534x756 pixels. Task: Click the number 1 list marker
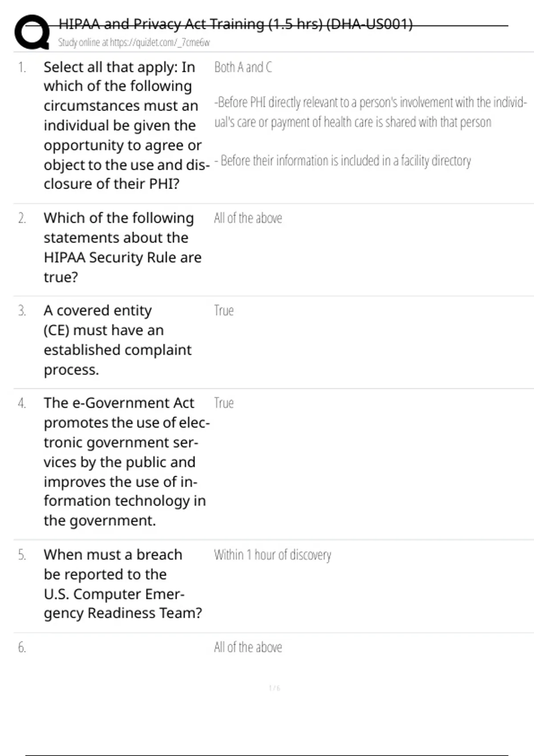click(22, 67)
